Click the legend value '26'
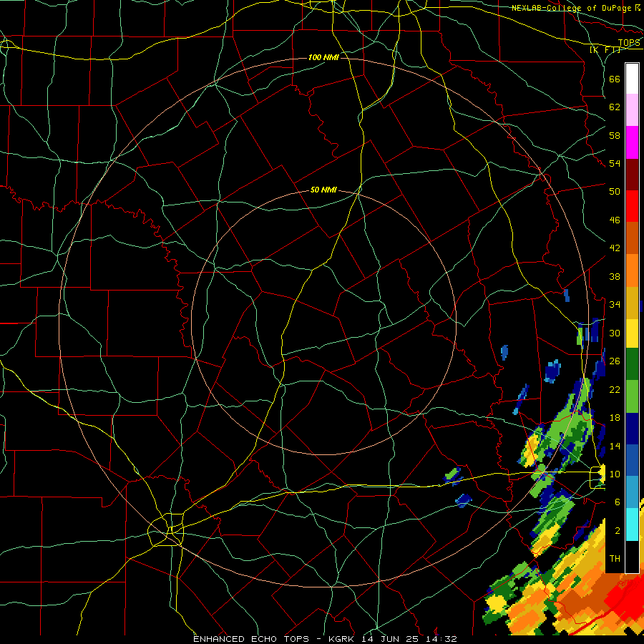This screenshot has width=644, height=644. 615,361
